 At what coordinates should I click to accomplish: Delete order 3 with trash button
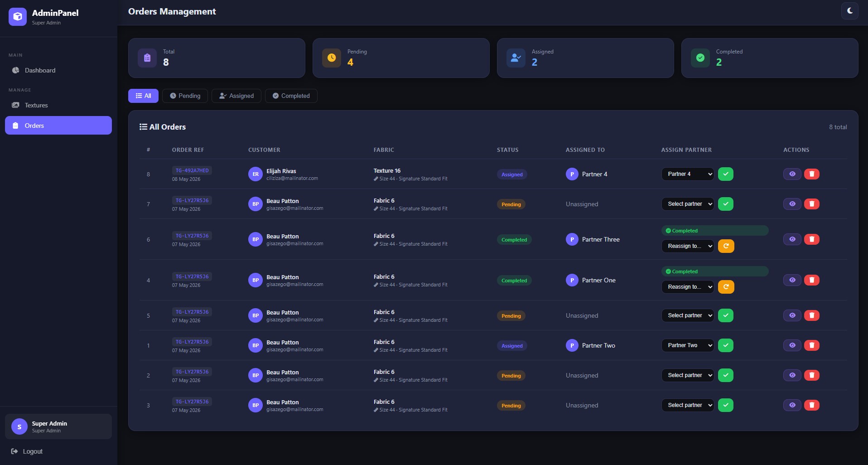[x=812, y=405]
